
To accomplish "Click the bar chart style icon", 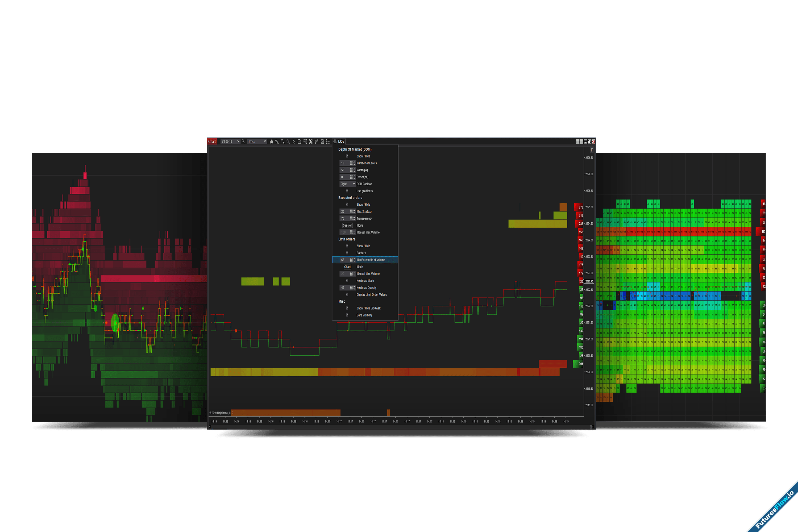I will click(271, 142).
